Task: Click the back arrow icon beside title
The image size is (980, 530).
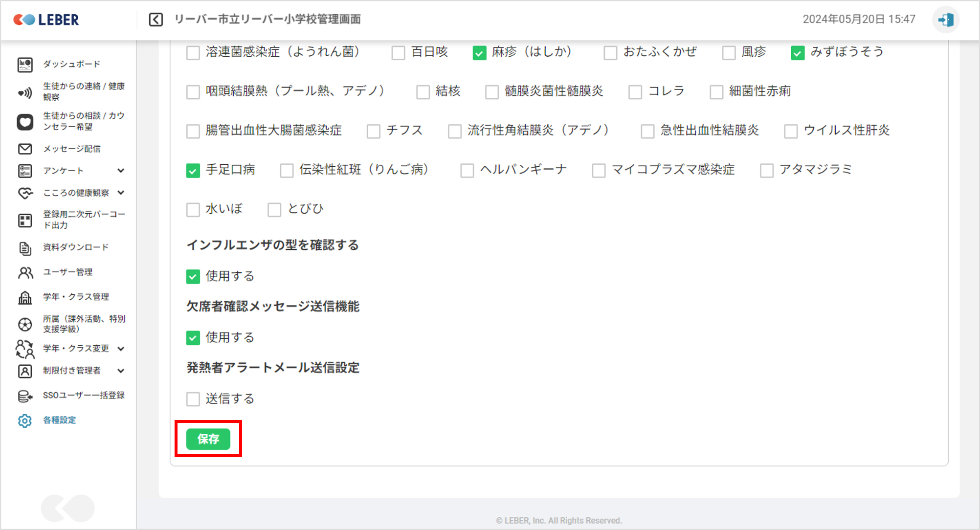Action: point(156,20)
